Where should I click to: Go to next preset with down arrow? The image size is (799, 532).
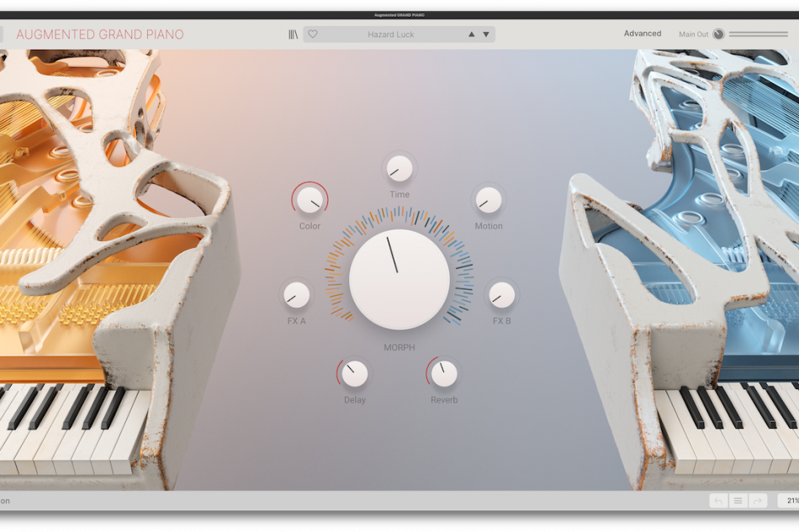pos(486,34)
